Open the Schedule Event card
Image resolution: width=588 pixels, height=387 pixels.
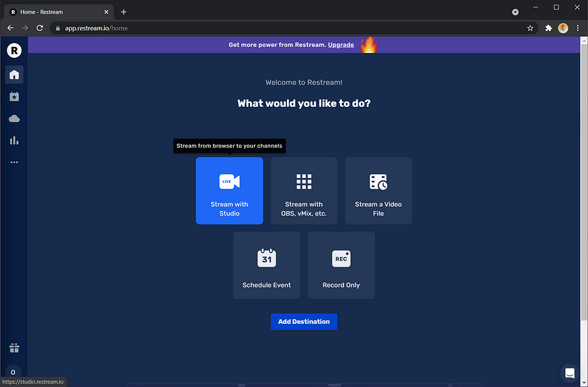point(267,265)
